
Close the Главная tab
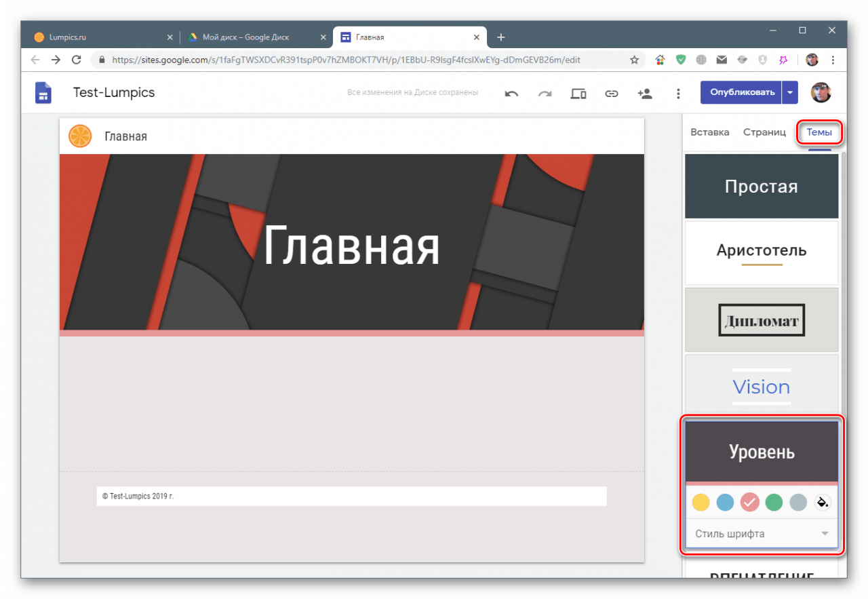pyautogui.click(x=477, y=37)
